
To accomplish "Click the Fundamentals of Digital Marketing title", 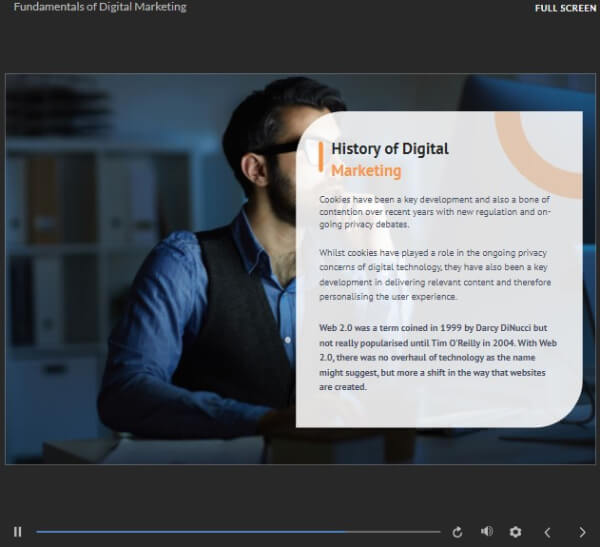I will click(100, 7).
